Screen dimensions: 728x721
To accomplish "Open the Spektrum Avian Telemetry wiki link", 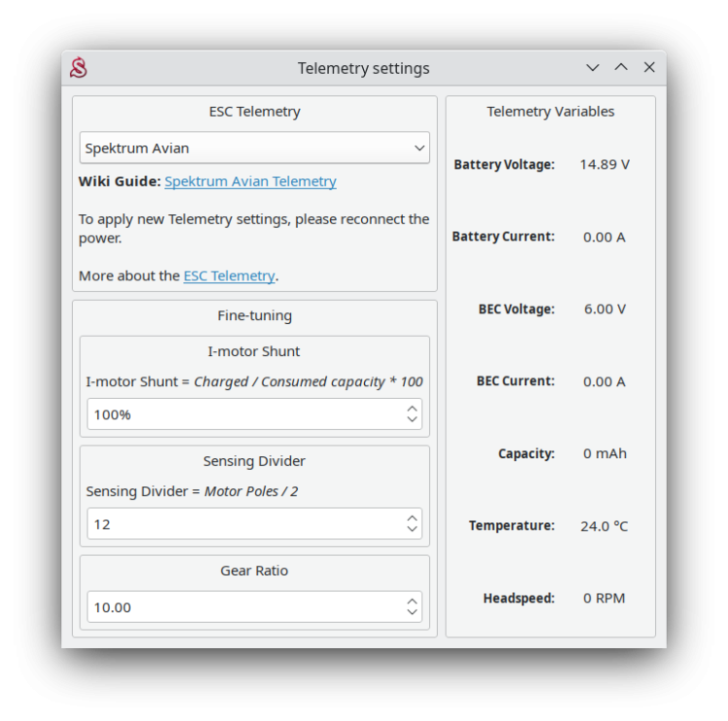I will [x=250, y=181].
